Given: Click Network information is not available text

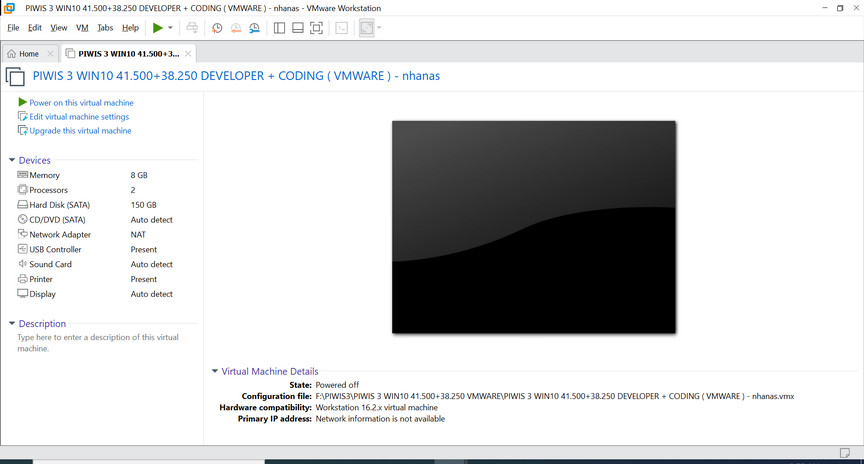Looking at the screenshot, I should point(380,419).
